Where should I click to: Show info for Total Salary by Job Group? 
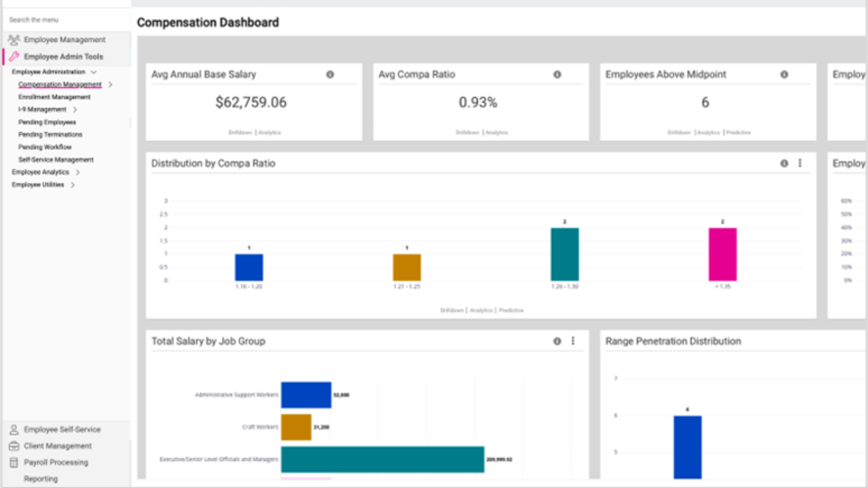(x=557, y=341)
